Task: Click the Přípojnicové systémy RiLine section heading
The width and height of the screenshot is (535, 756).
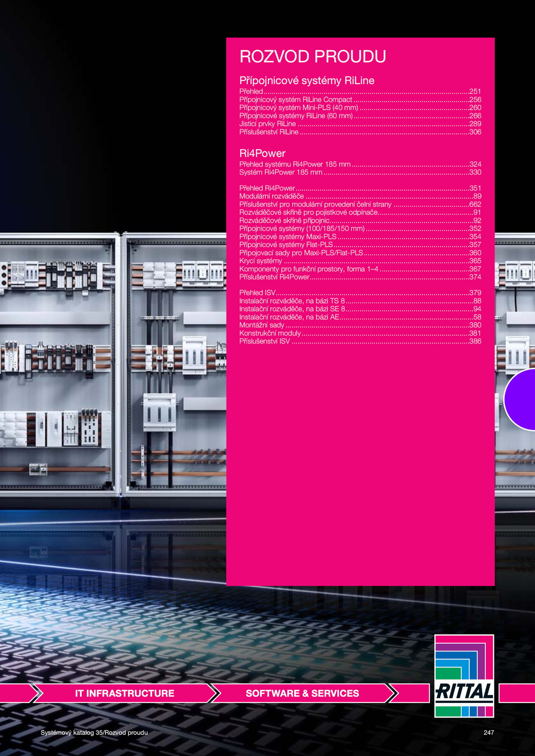Action: click(307, 81)
